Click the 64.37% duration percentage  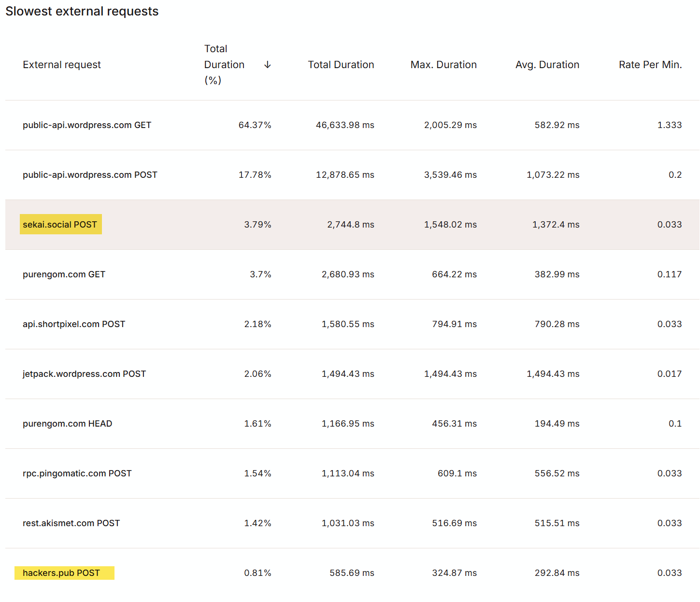coord(255,125)
